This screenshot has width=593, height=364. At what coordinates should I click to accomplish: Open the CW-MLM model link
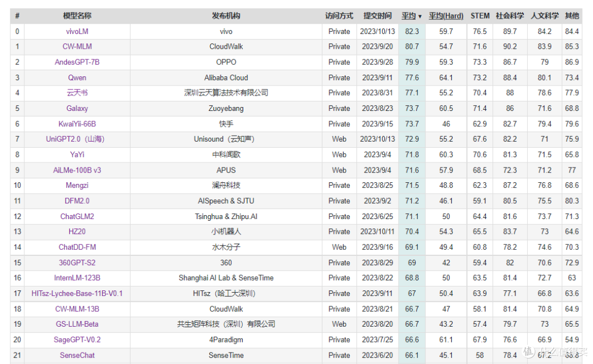[77, 47]
